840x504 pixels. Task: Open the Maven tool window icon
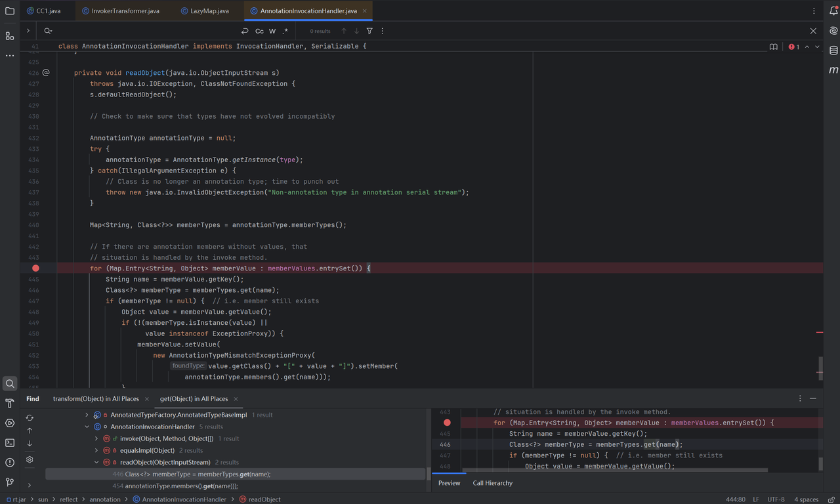(x=833, y=70)
